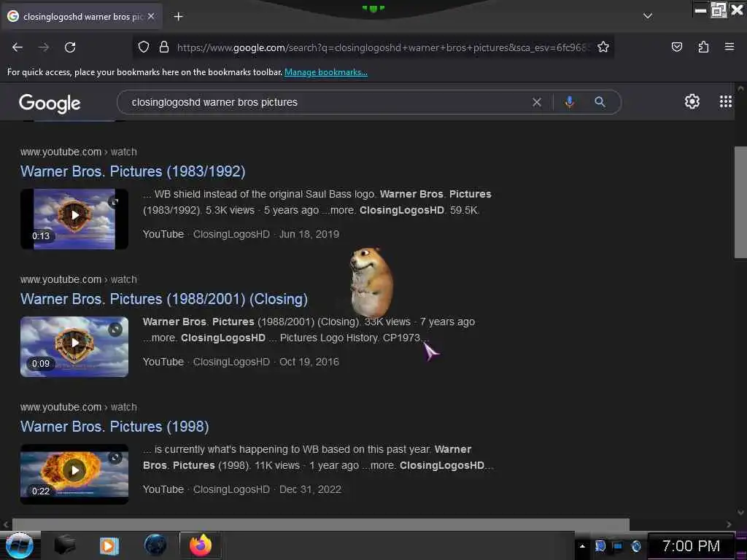Open the Firefox hamburger application menu
The width and height of the screenshot is (747, 560).
click(x=729, y=47)
